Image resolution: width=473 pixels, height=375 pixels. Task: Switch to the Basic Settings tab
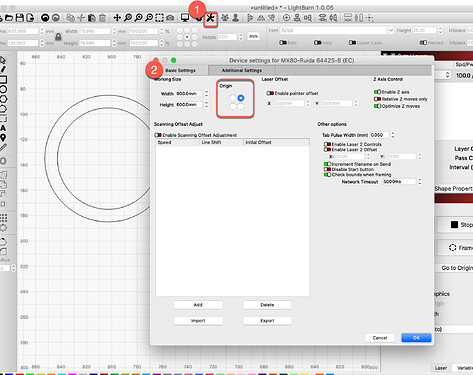(180, 70)
